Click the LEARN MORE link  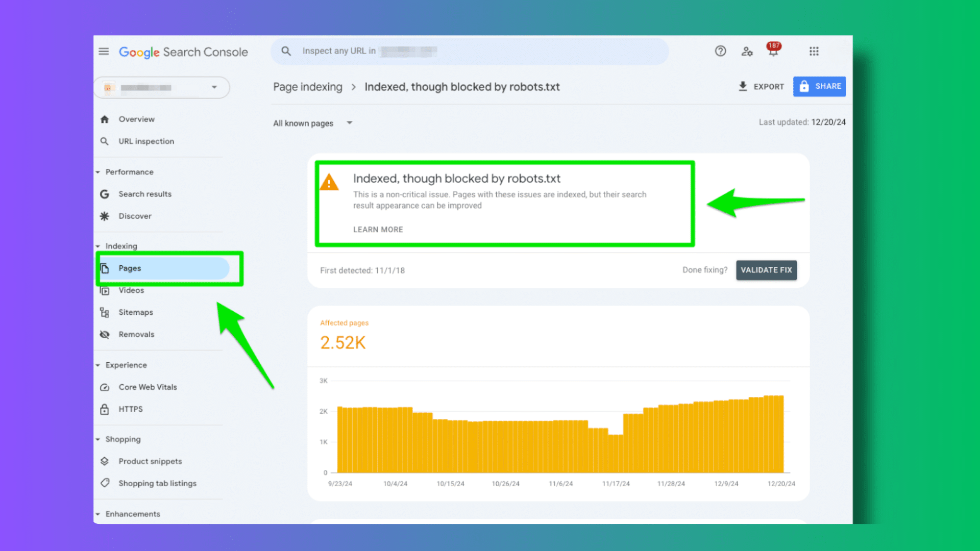[378, 230]
